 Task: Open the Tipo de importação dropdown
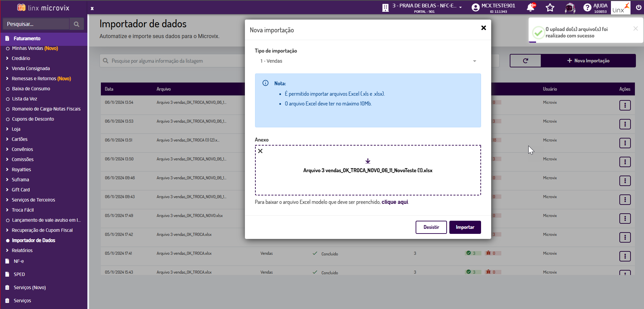(x=368, y=61)
